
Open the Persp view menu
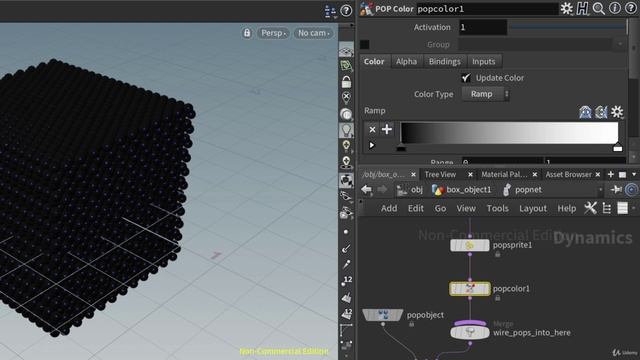tap(273, 33)
